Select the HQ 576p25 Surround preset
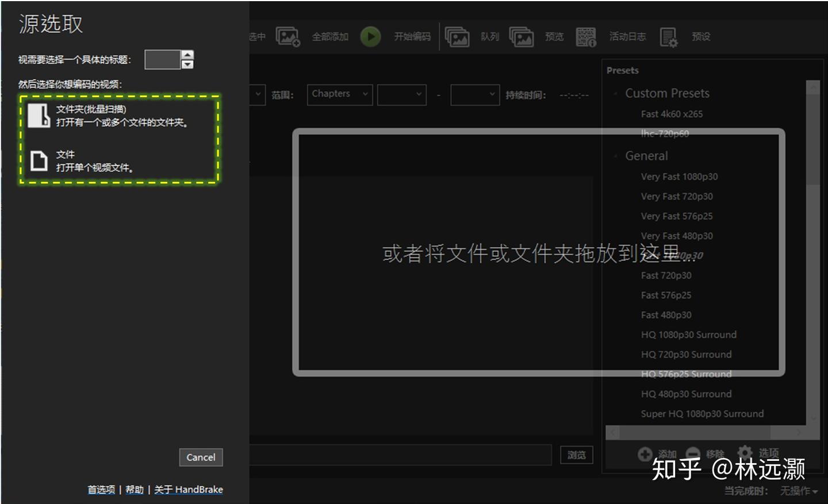The height and width of the screenshot is (504, 828). point(686,374)
